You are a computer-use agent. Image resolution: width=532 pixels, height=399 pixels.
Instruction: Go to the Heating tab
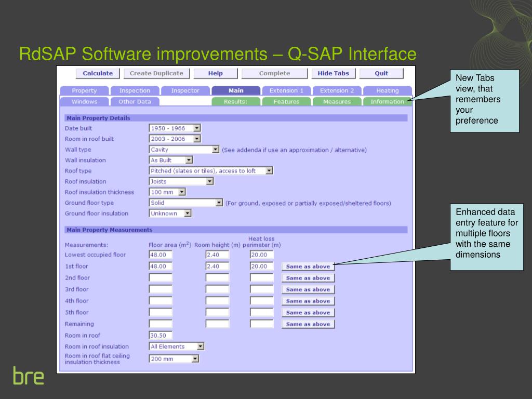point(388,90)
